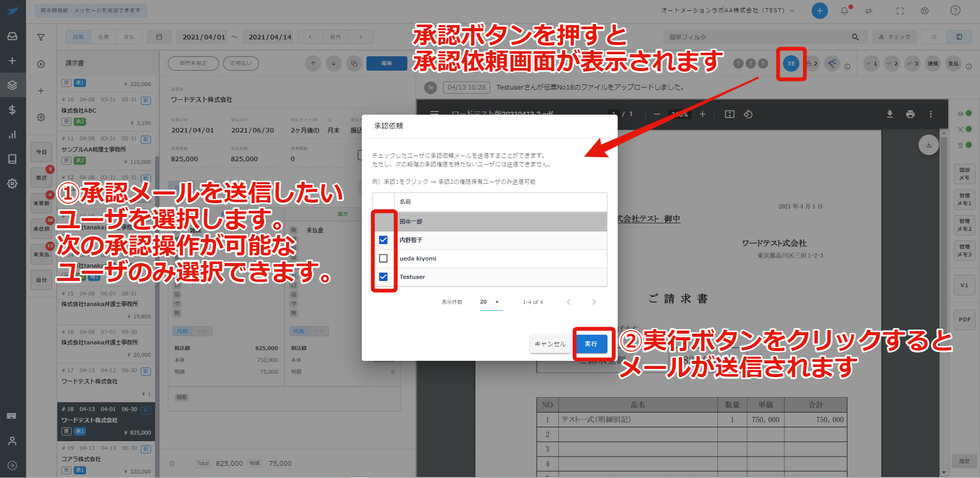Rotate the PDF page
The height and width of the screenshot is (478, 980).
[748, 114]
